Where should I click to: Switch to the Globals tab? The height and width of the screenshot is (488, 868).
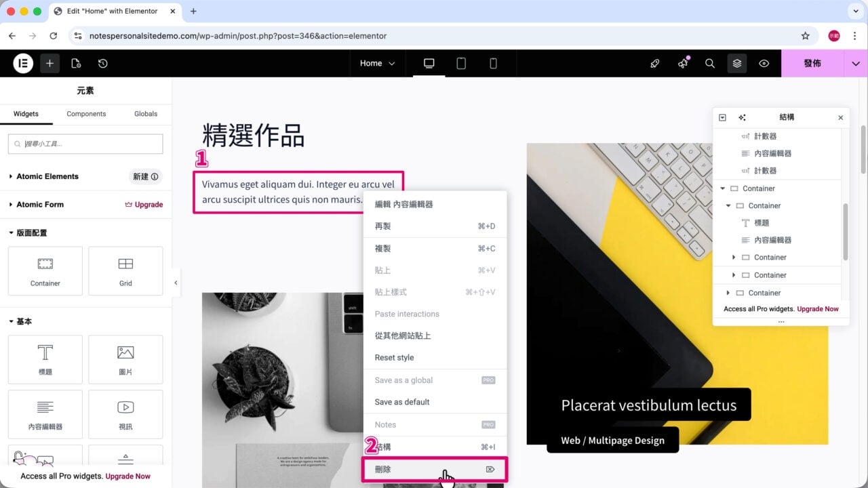pos(146,114)
